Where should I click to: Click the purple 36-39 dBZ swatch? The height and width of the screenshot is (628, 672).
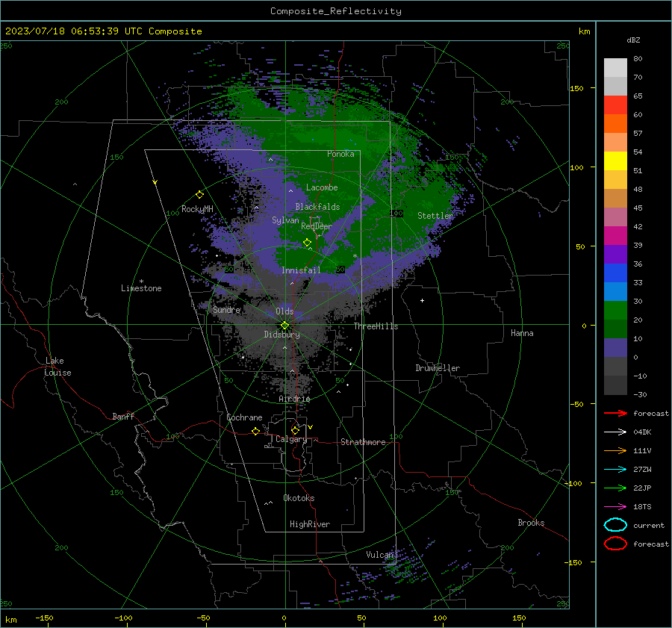tap(615, 254)
